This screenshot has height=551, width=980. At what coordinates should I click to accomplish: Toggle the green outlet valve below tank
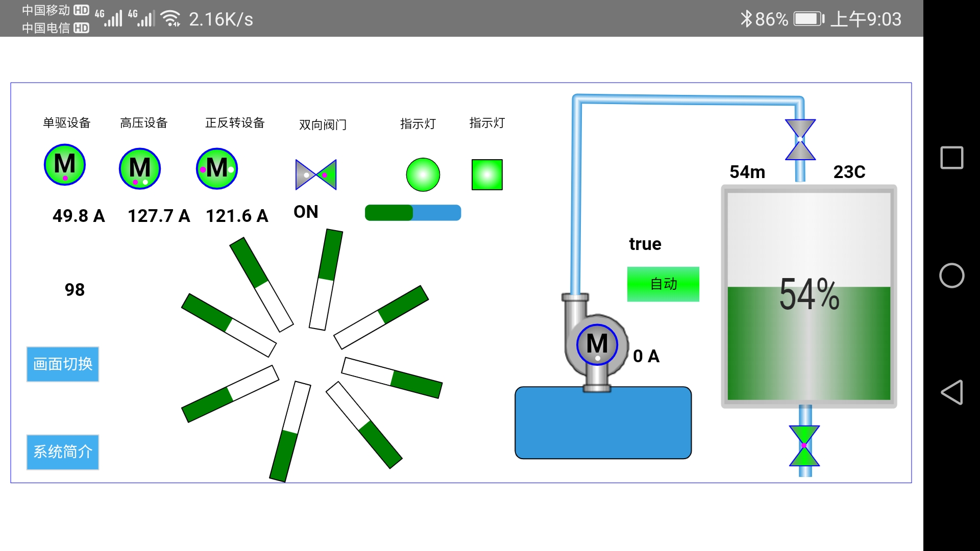click(804, 445)
